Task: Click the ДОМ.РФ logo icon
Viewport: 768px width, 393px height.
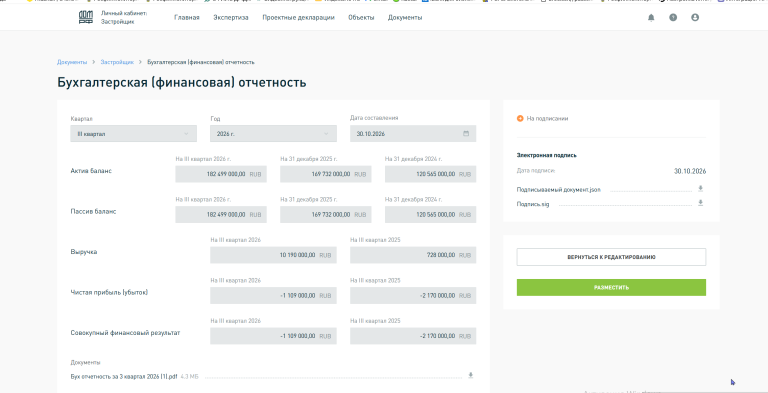Action: tap(86, 18)
